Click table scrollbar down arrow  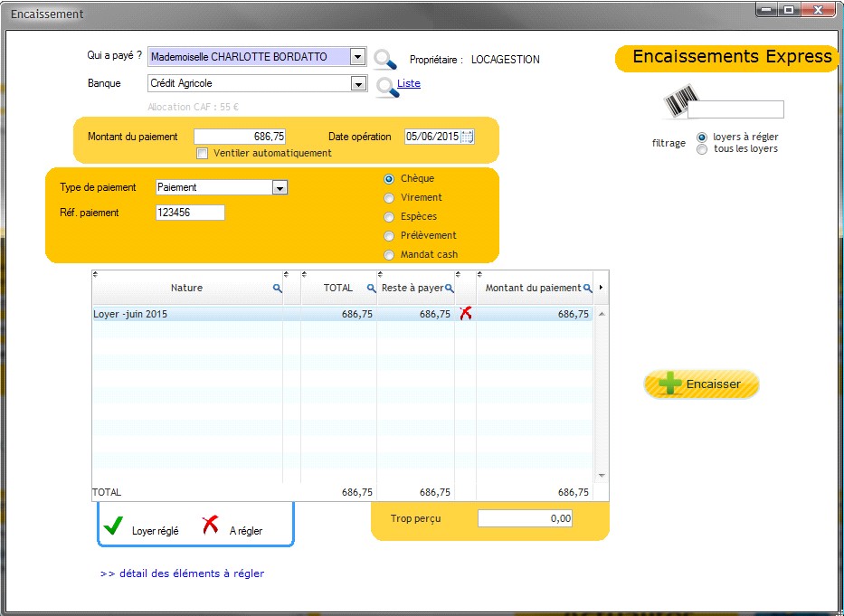point(602,476)
